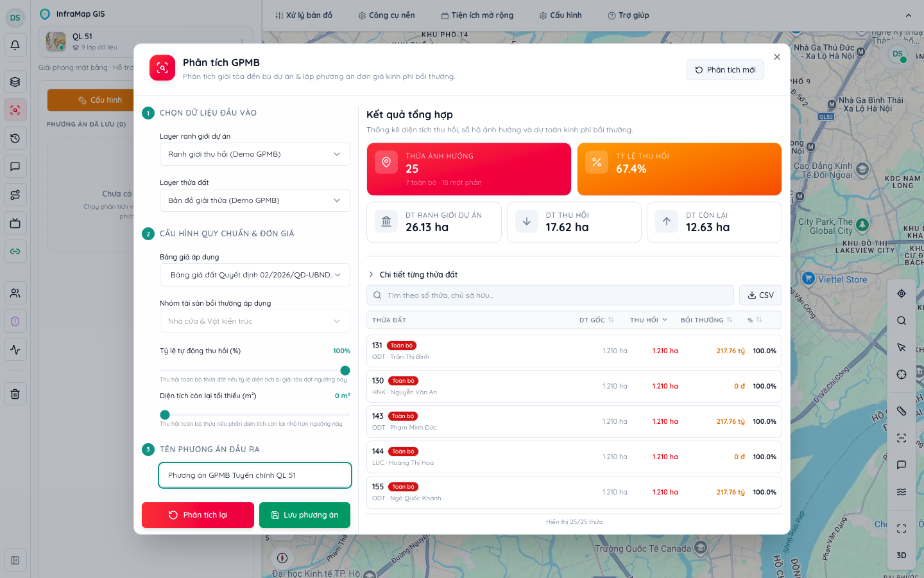The height and width of the screenshot is (578, 924).
Task: Click the DT RANH GIỚI DỰ ÁN card
Action: [x=434, y=222]
